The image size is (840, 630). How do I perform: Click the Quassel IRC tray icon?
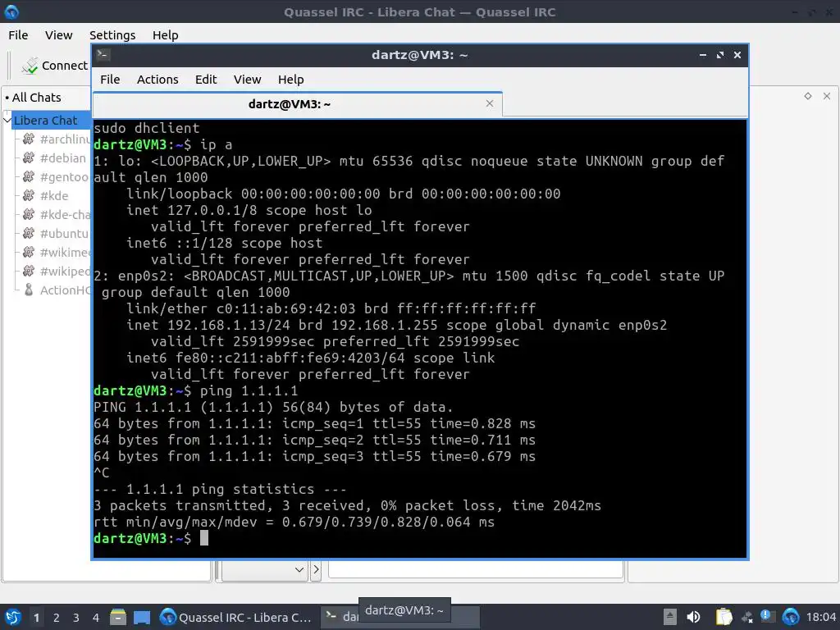pos(790,617)
